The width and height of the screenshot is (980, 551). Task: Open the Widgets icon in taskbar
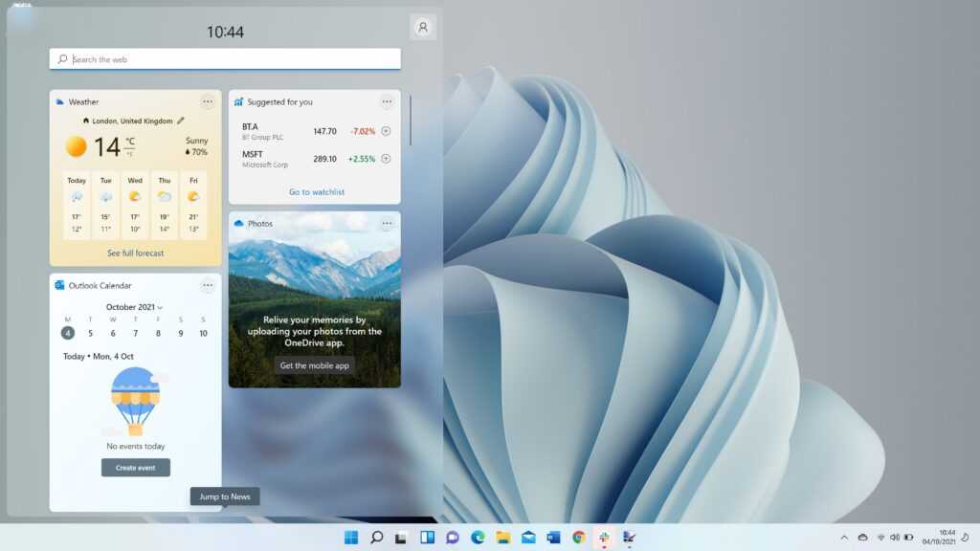(428, 538)
